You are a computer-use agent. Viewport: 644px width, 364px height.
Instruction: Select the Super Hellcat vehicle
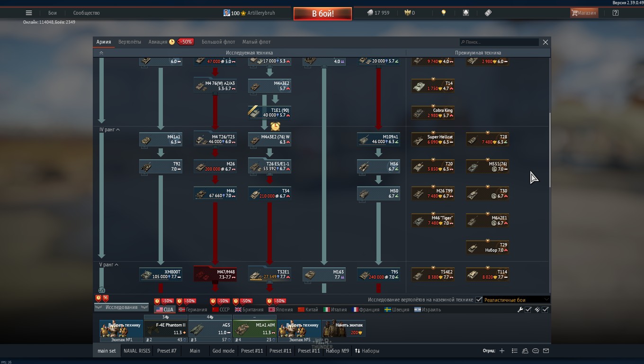[x=433, y=139]
